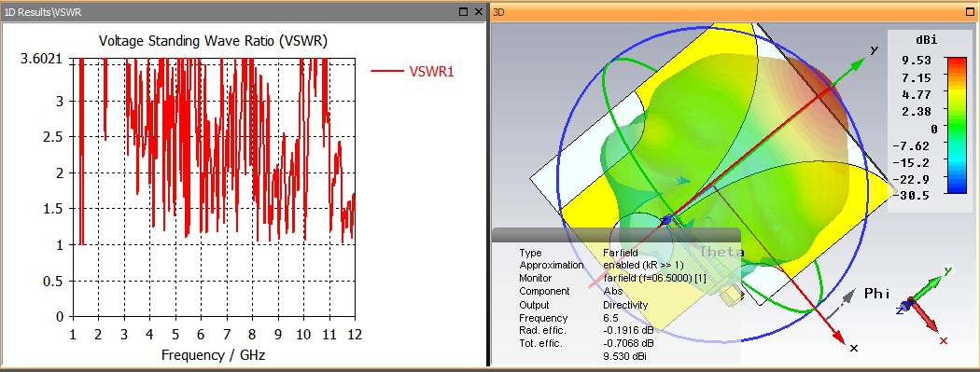Click the dBi color ramp bar
This screenshot has width=980, height=372.
pyautogui.click(x=957, y=125)
